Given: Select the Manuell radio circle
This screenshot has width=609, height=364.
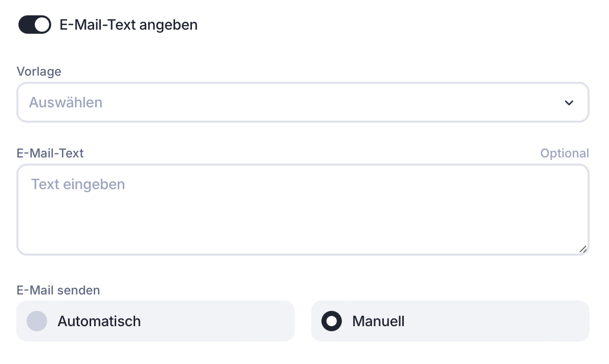Looking at the screenshot, I should [332, 321].
